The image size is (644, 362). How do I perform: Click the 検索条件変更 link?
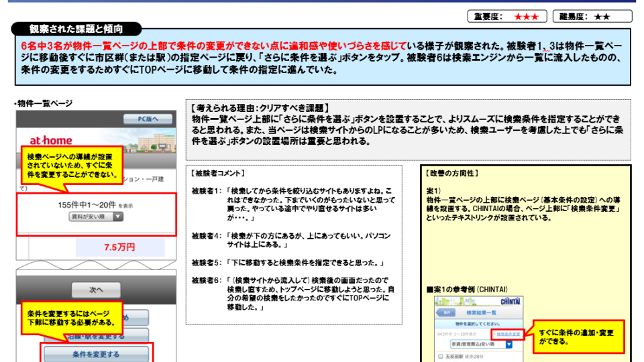coord(508,334)
